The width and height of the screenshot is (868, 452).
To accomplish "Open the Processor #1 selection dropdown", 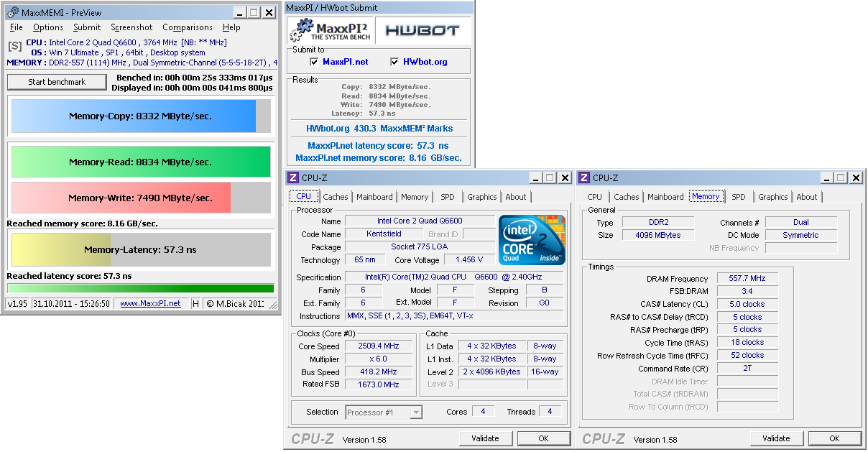I will [416, 412].
